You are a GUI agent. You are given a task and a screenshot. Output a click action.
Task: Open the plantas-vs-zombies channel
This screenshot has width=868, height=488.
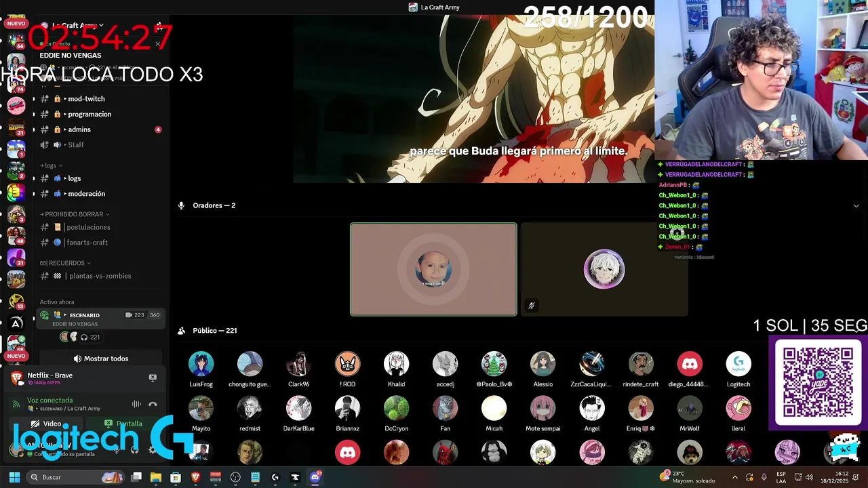100,276
